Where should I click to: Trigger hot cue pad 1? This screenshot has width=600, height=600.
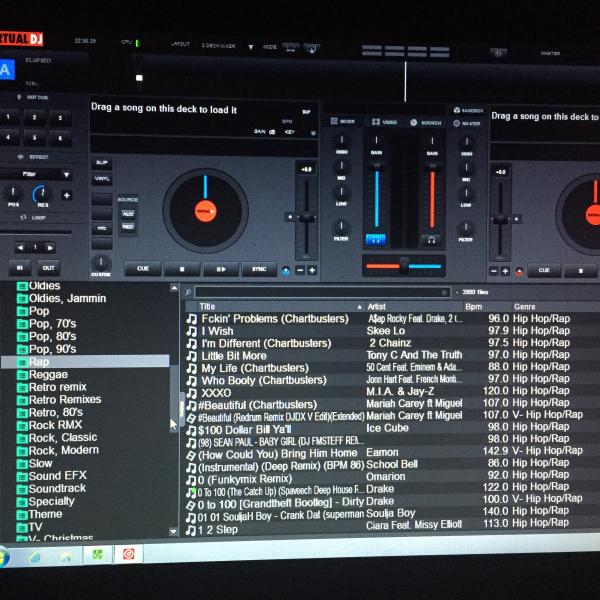tap(8, 117)
